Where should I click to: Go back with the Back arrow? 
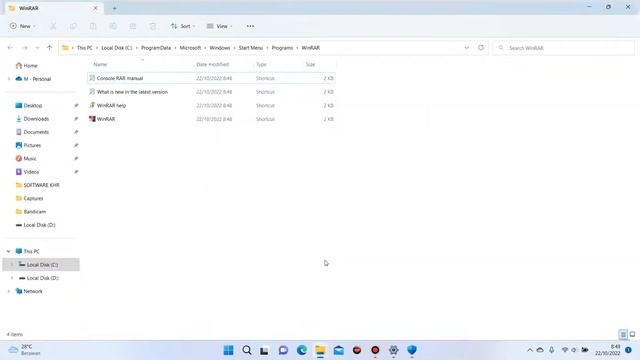(x=10, y=48)
